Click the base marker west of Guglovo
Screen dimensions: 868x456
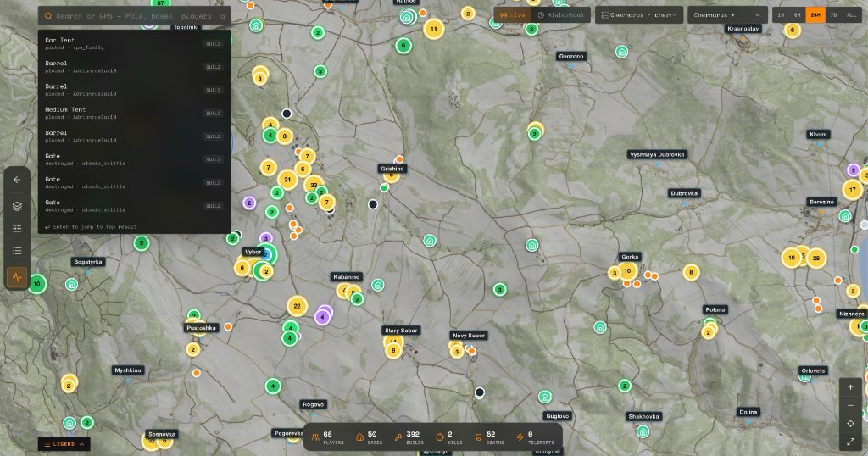[x=545, y=397]
